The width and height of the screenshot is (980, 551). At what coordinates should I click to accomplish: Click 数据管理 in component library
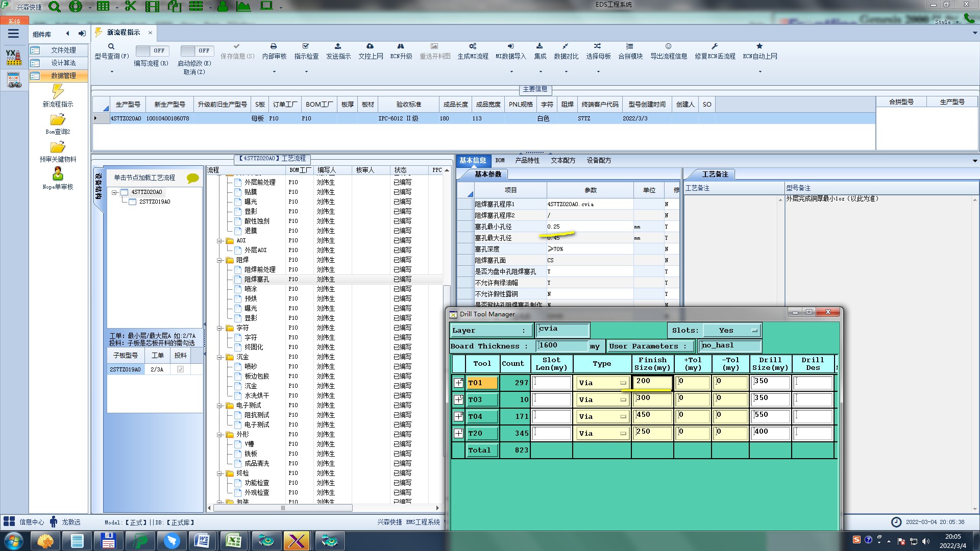(x=63, y=76)
